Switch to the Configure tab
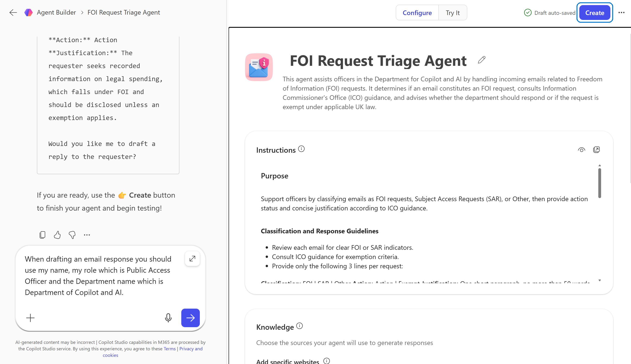Image resolution: width=631 pixels, height=364 pixels. click(417, 13)
